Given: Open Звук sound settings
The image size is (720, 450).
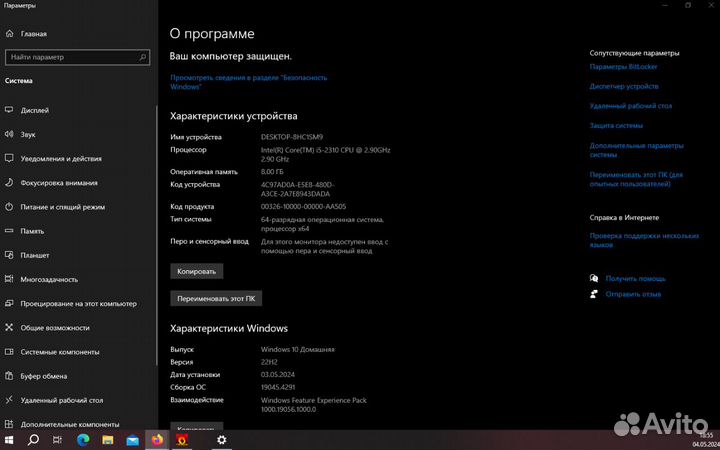Looking at the screenshot, I should (28, 134).
